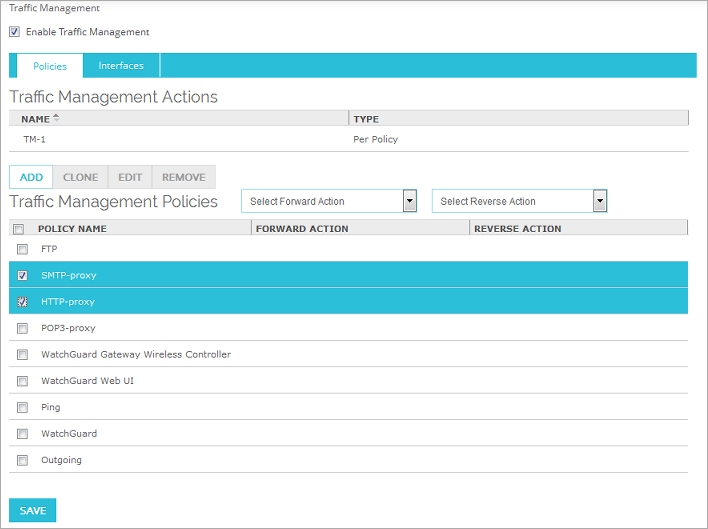Check the FTP policy checkbox
Screen dimensions: 708x529
22,249
